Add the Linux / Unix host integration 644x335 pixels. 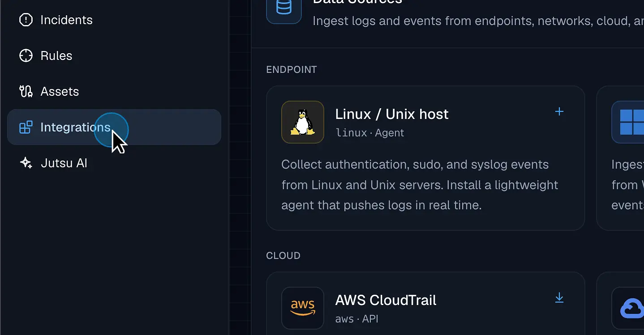pos(559,112)
